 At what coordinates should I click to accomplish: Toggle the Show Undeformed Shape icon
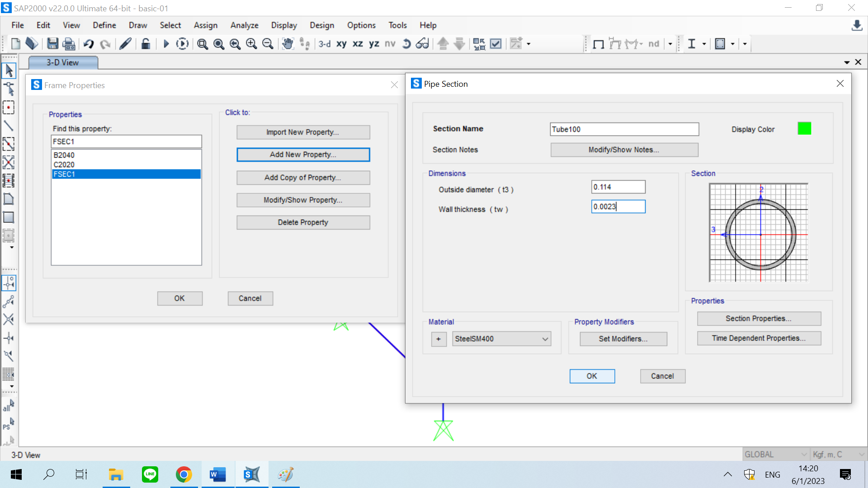pyautogui.click(x=598, y=44)
